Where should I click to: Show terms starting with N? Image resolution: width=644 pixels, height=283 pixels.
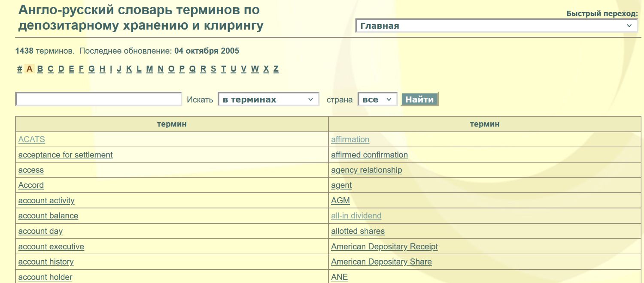tap(161, 69)
